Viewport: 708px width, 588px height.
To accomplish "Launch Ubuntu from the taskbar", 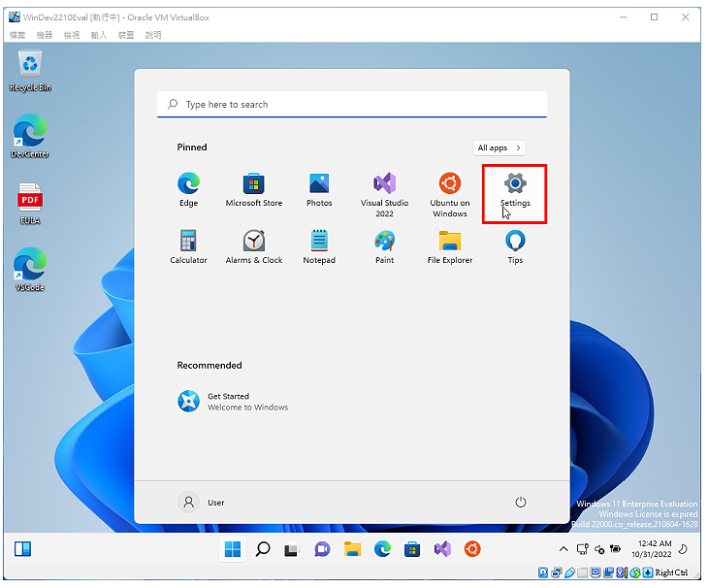I will (x=472, y=549).
